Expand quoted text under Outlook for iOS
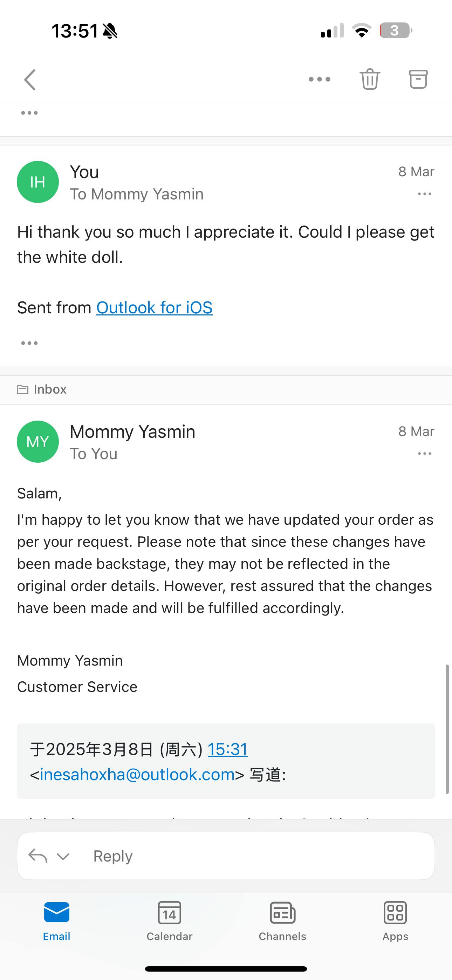Image resolution: width=452 pixels, height=980 pixels. pyautogui.click(x=29, y=343)
